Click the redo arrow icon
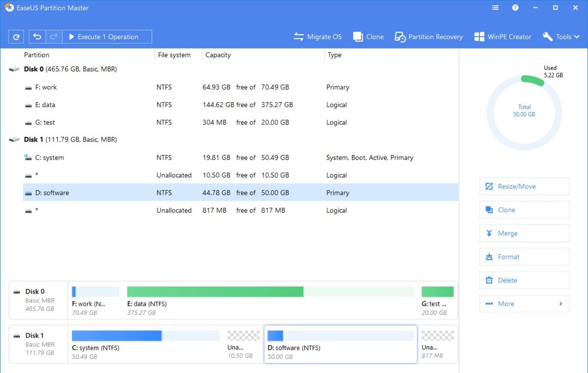The height and width of the screenshot is (373, 588). click(x=54, y=37)
